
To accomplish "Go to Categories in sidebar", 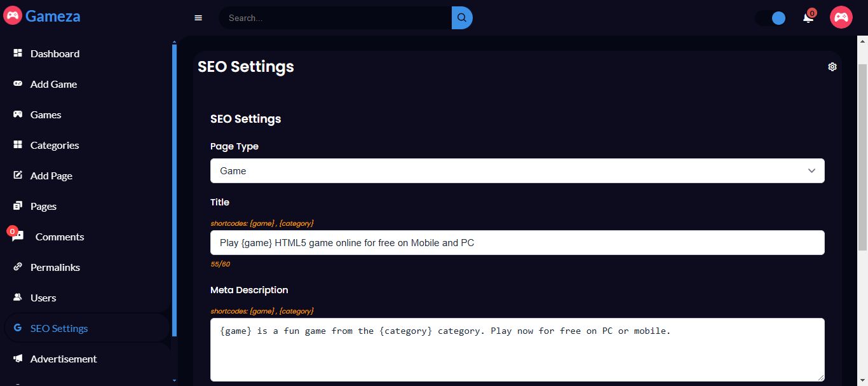I will pos(55,145).
